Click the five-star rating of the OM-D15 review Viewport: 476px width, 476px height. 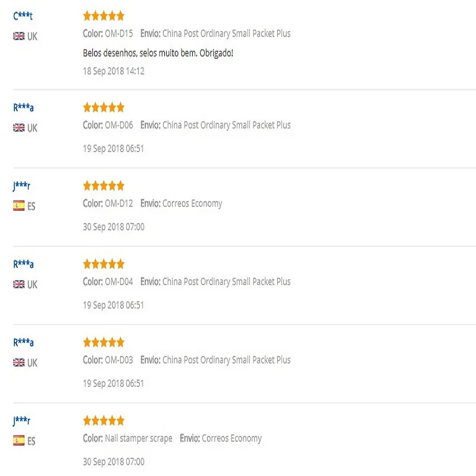point(104,16)
